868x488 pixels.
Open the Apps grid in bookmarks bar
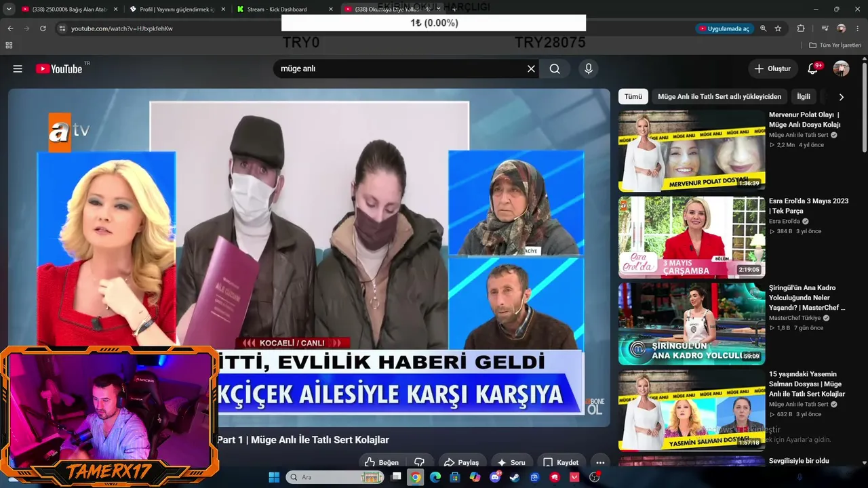9,45
